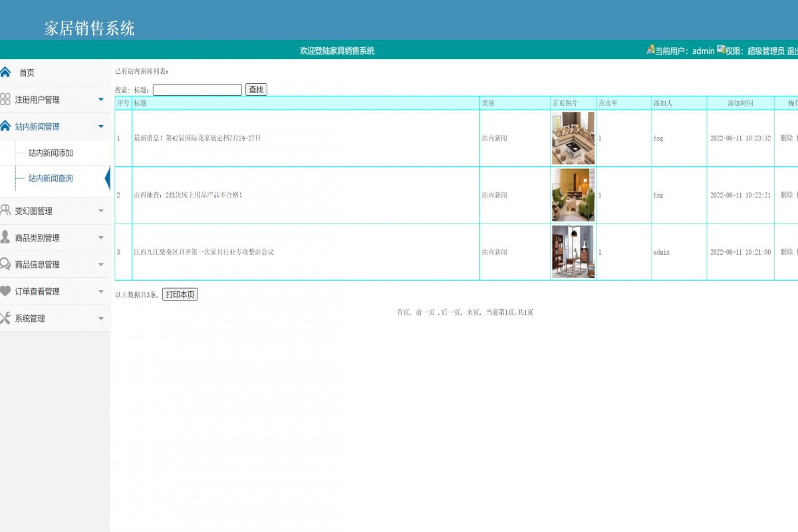Expand the 订单查看管理 dropdown arrow
The width and height of the screenshot is (798, 532).
coord(101,291)
